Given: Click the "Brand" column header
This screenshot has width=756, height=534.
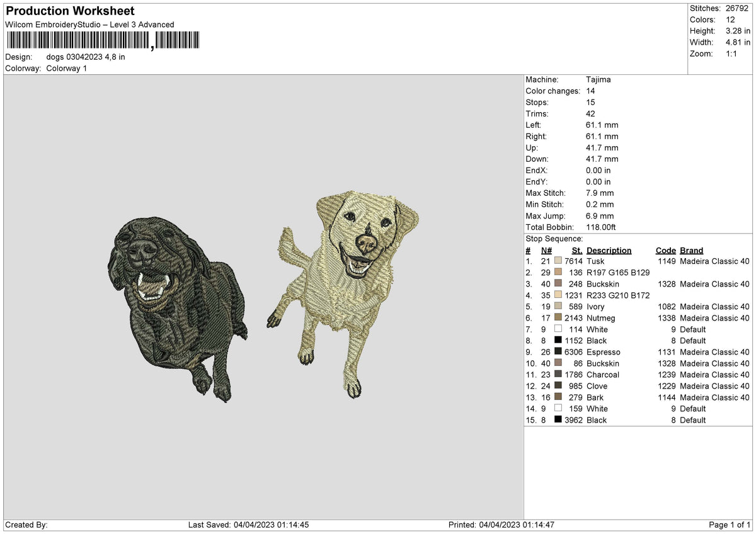Looking at the screenshot, I should click(691, 250).
